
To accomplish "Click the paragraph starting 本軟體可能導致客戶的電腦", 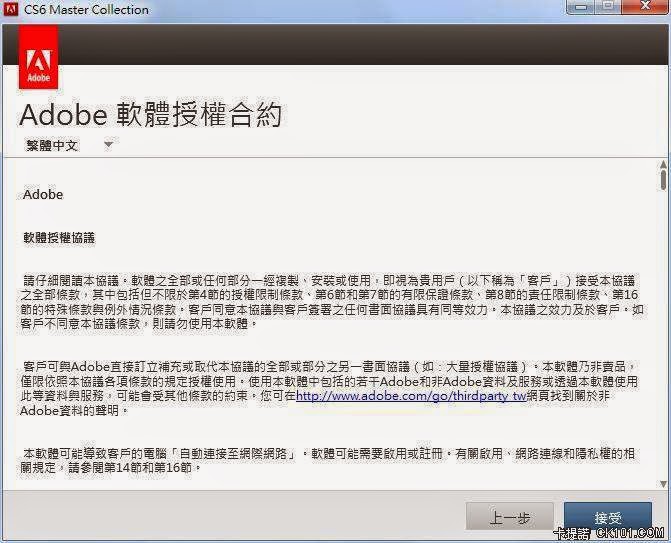I will 329,460.
